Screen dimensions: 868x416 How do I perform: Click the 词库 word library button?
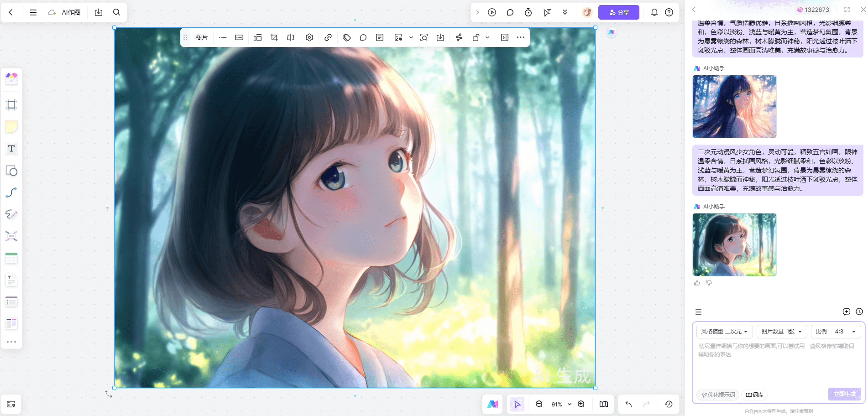[x=754, y=395]
